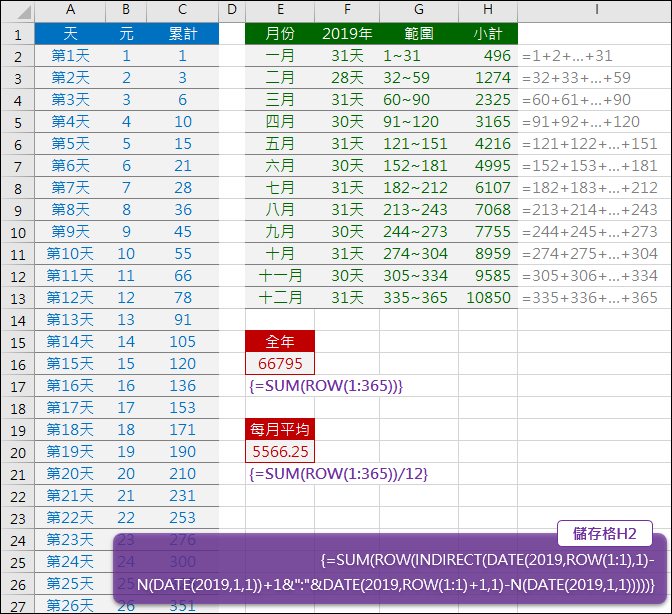Select column H header
Screen dimensions: 672x614
[488, 9]
